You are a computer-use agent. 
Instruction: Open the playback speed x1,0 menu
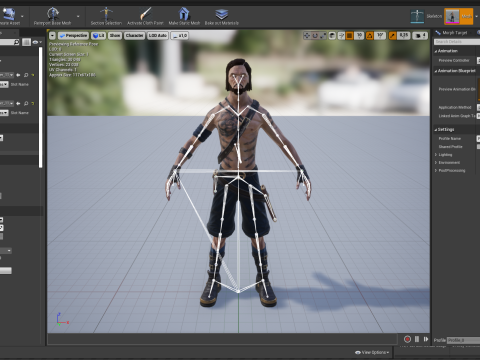(x=180, y=35)
